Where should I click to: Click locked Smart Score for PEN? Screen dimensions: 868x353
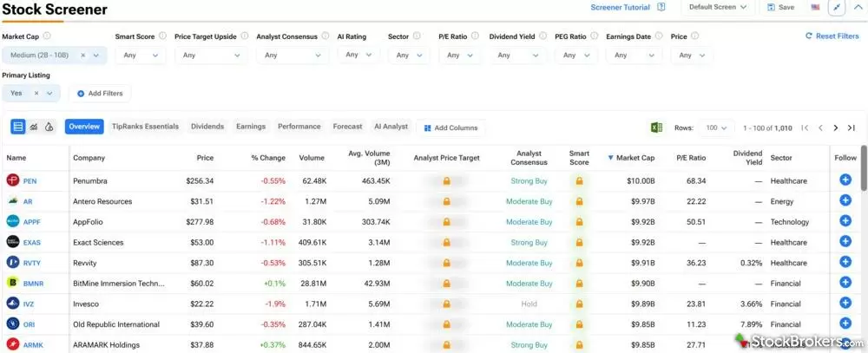tap(579, 181)
